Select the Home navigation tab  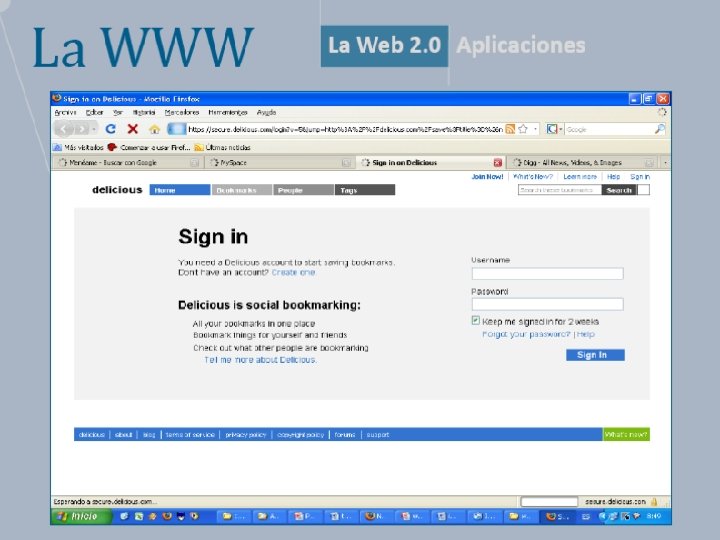tap(180, 190)
